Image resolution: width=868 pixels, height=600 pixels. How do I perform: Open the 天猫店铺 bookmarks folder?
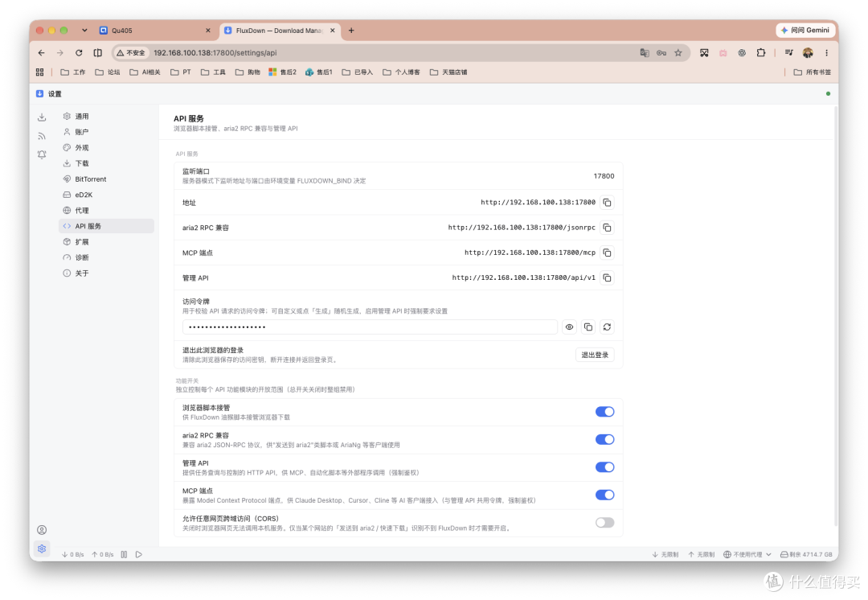point(448,72)
